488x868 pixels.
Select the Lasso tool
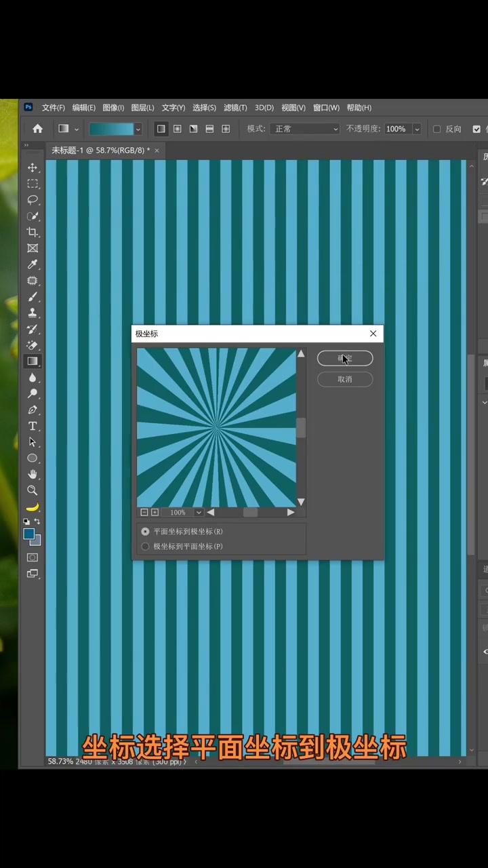pyautogui.click(x=32, y=200)
